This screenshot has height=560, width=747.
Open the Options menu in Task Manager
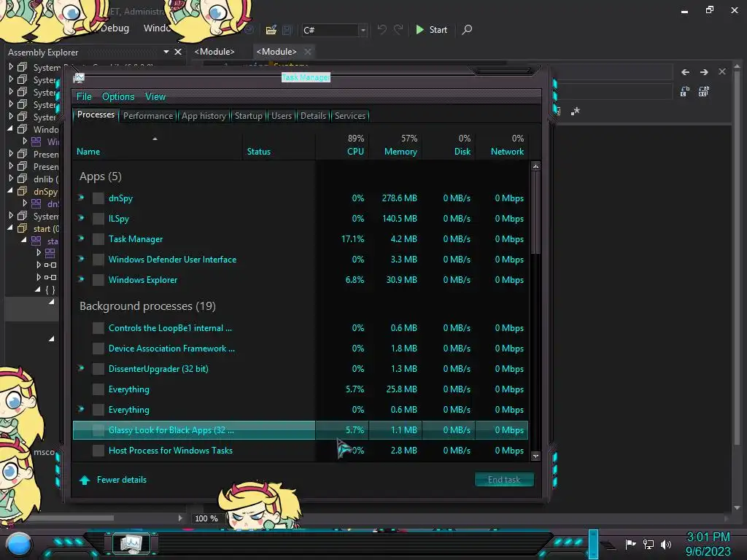[x=118, y=97]
